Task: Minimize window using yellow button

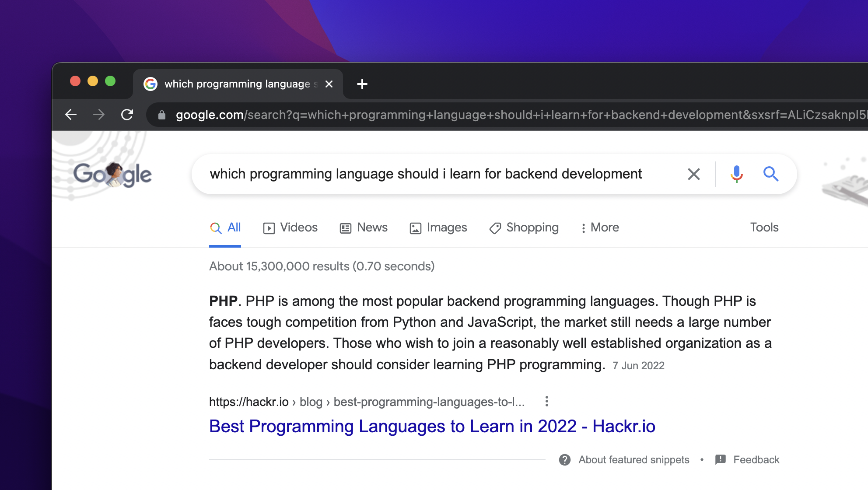Action: 93,81
